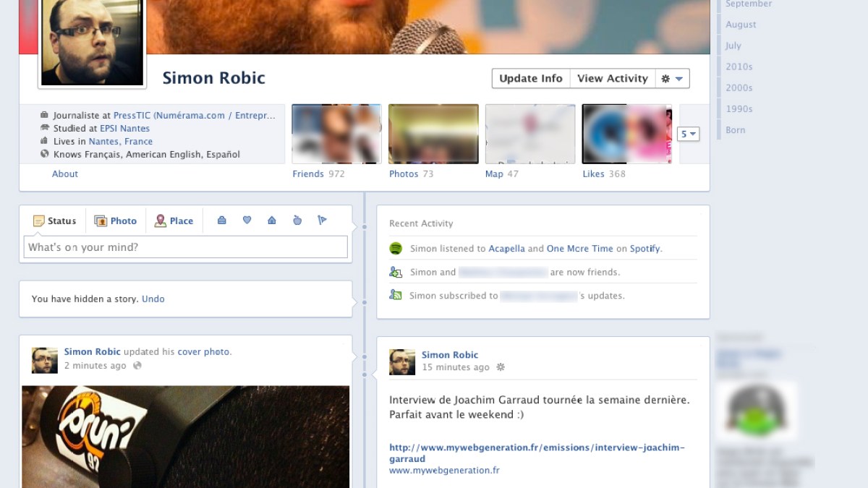Jump to July in the timeline
Screen dimensions: 868x488
(x=733, y=46)
